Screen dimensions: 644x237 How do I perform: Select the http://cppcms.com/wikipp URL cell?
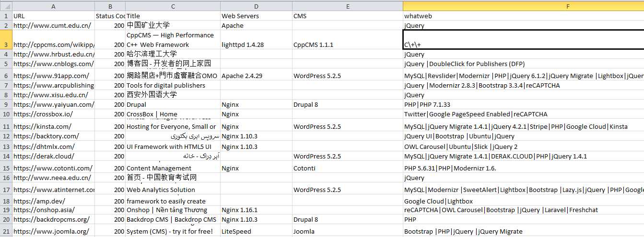click(53, 40)
